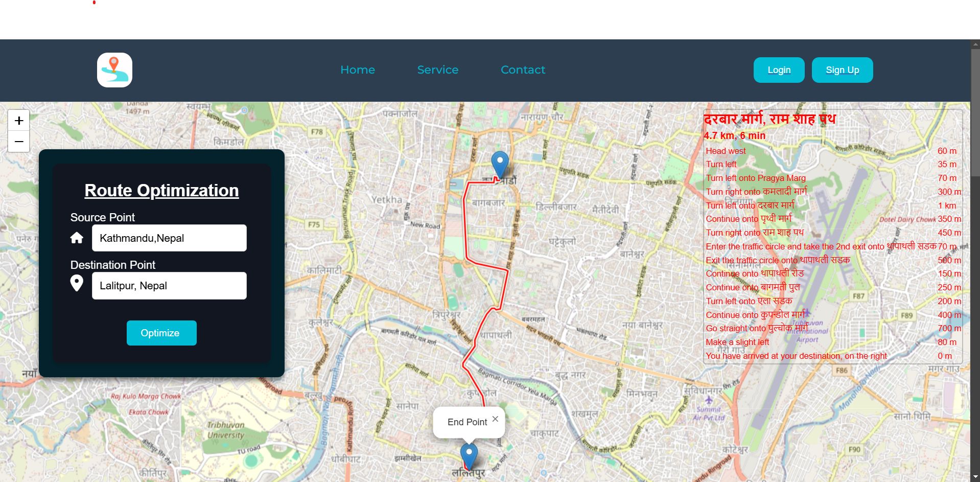Select 'Continue onto कुपन्डोल मार्ग' step
This screenshot has width=980, height=482.
coord(833,315)
